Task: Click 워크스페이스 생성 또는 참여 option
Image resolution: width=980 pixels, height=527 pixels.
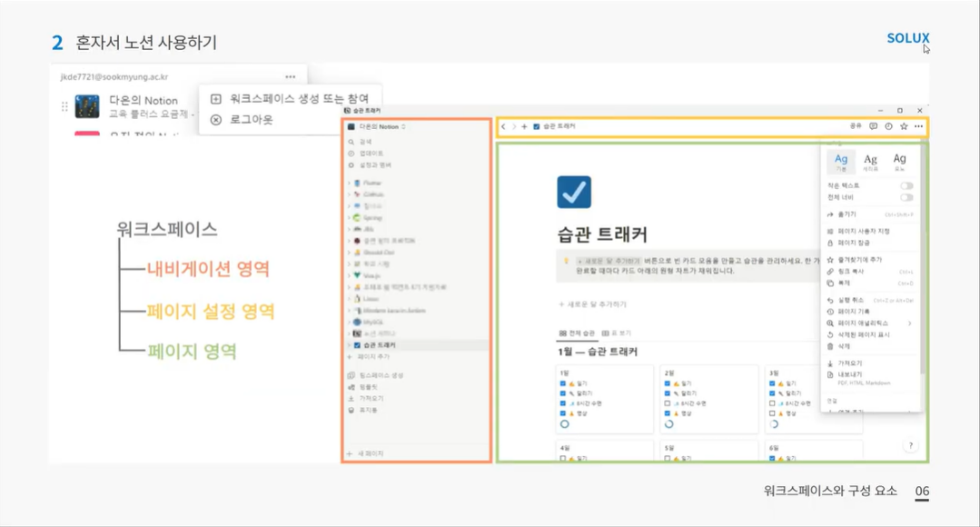Action: point(290,99)
